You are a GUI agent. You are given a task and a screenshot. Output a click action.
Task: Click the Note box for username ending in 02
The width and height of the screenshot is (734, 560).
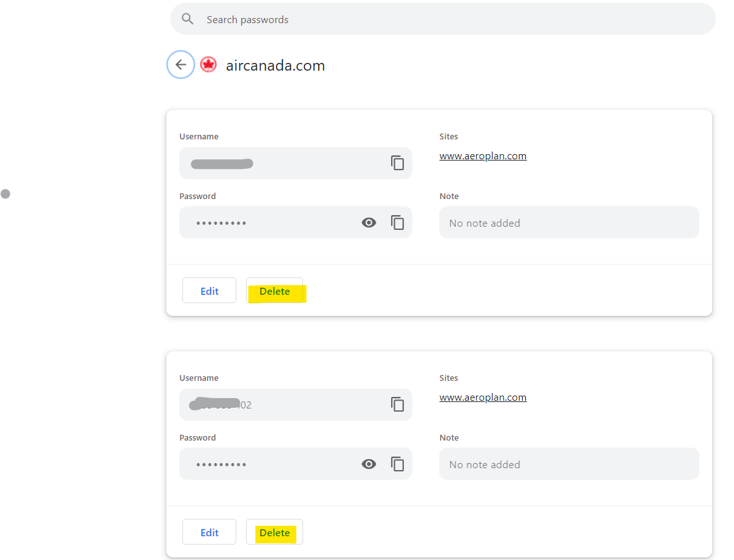point(569,464)
